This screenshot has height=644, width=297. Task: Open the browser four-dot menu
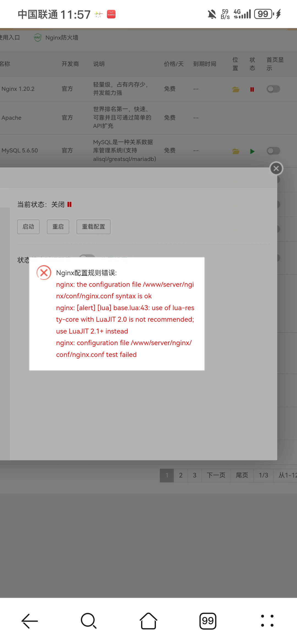(267, 621)
